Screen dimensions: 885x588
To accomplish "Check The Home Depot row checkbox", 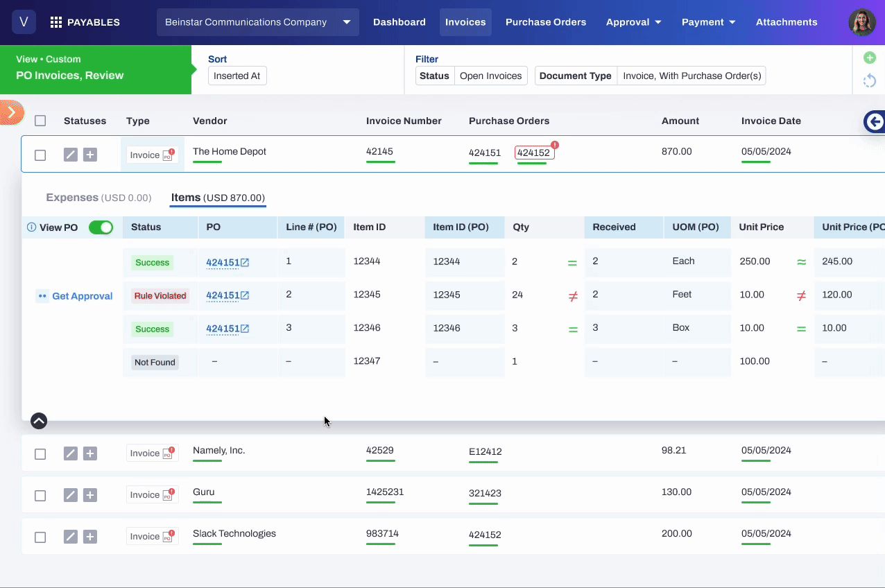I will point(40,155).
